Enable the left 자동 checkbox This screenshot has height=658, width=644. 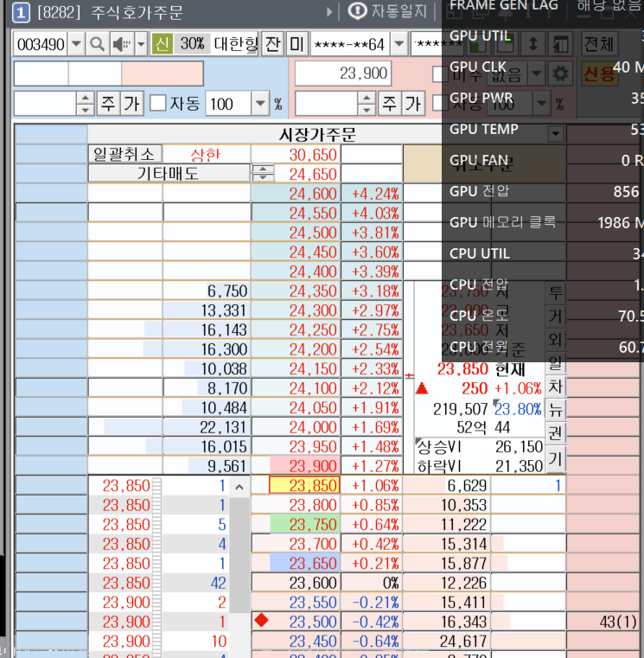click(x=158, y=104)
